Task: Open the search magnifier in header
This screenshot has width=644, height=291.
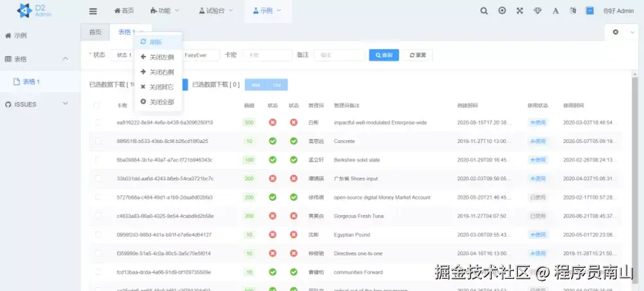Action: (x=484, y=11)
